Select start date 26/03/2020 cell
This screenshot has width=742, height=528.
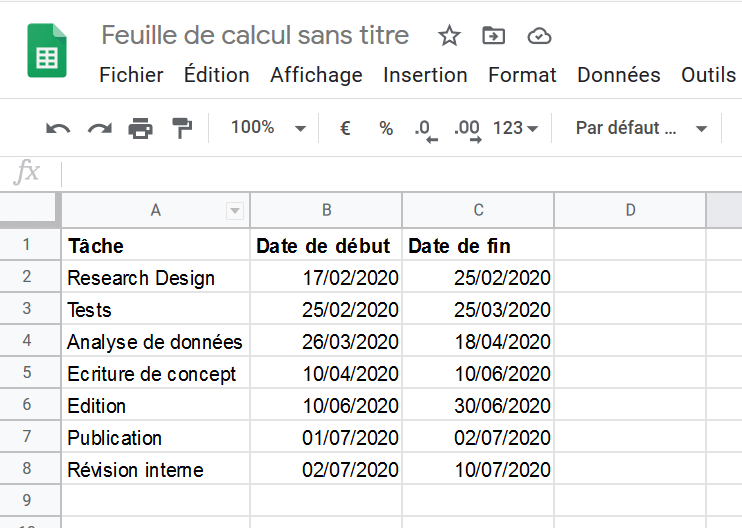coord(326,341)
